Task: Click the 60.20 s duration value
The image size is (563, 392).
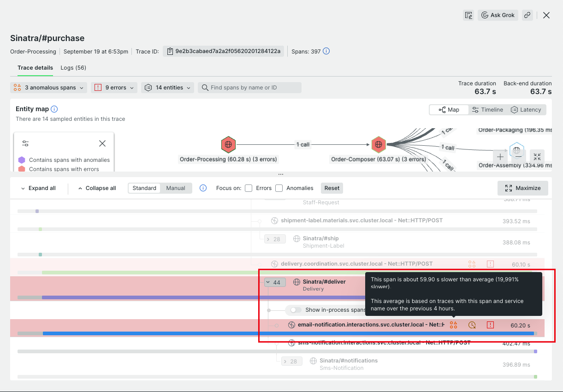Action: 520,325
